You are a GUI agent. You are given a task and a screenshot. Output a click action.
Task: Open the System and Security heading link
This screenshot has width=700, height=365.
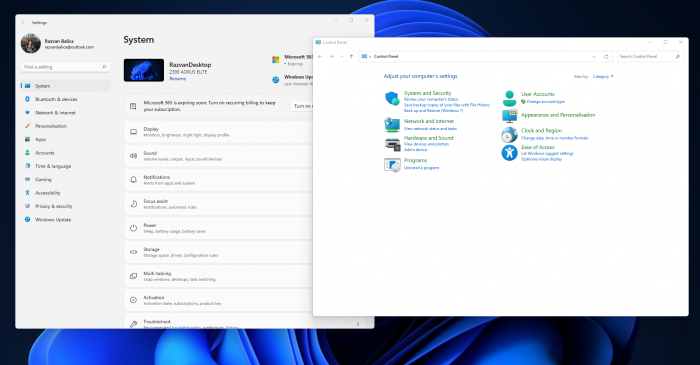(x=428, y=93)
